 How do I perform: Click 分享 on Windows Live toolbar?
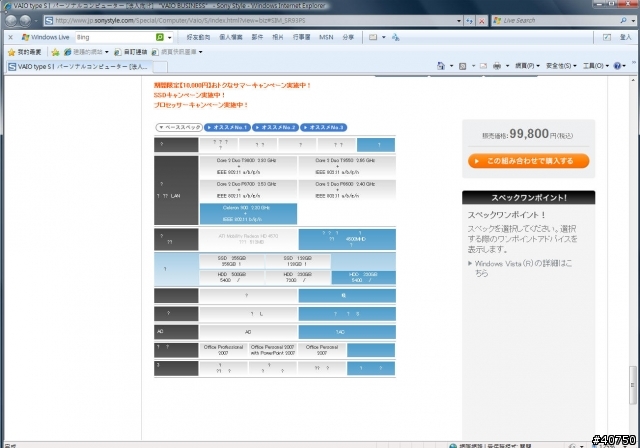pyautogui.click(x=348, y=37)
